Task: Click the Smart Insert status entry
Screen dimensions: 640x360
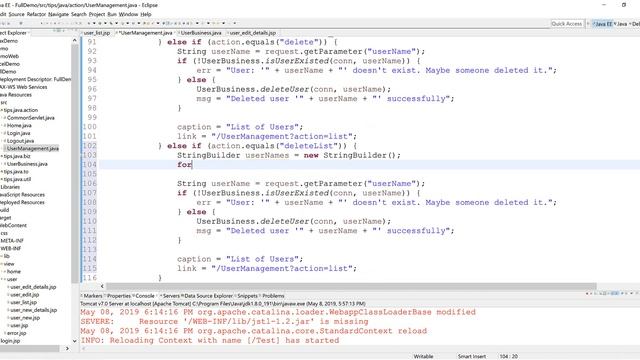Action: tap(471, 356)
